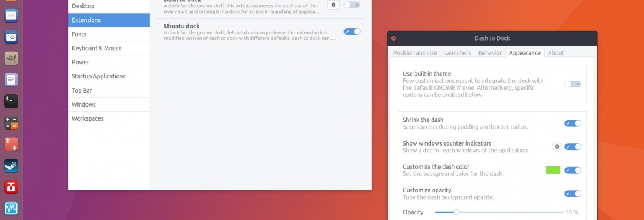This screenshot has width=644, height=220.
Task: Open the About tab
Action: (556, 53)
